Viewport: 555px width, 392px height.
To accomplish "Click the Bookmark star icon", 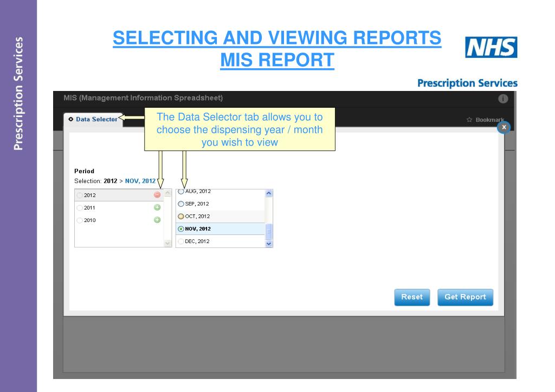I will point(469,120).
